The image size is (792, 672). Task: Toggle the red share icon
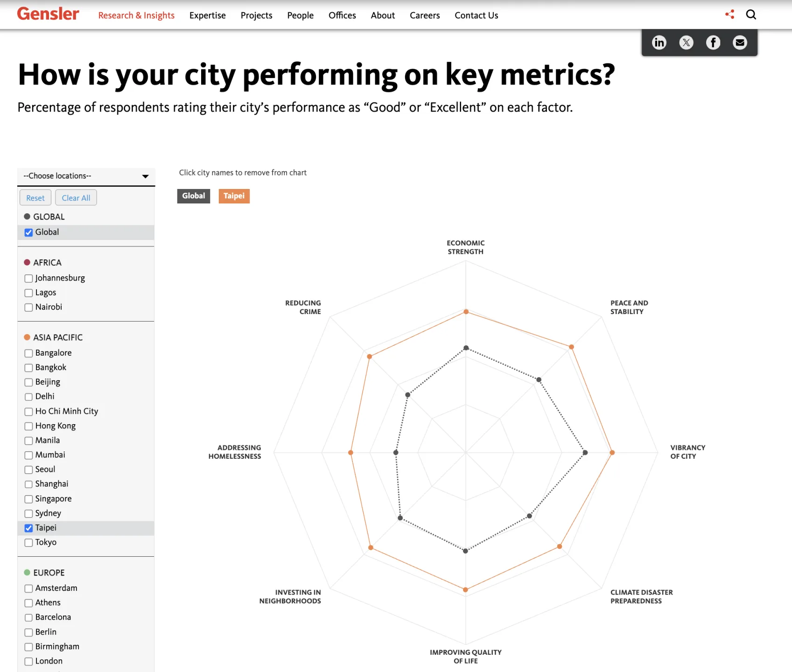click(730, 14)
